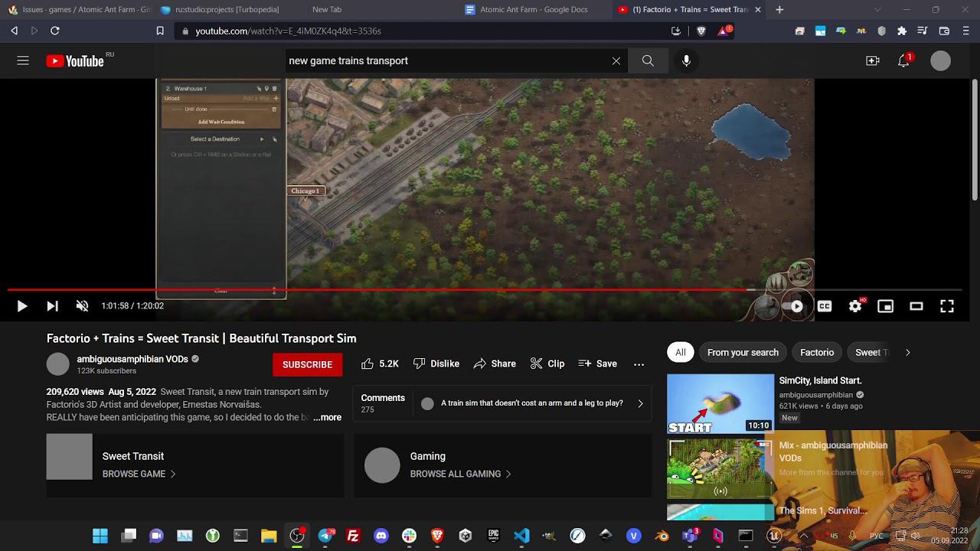Switch to the 'Atomic Ant Farm - Google Docs' tab
Image resolution: width=980 pixels, height=551 pixels.
pyautogui.click(x=534, y=10)
